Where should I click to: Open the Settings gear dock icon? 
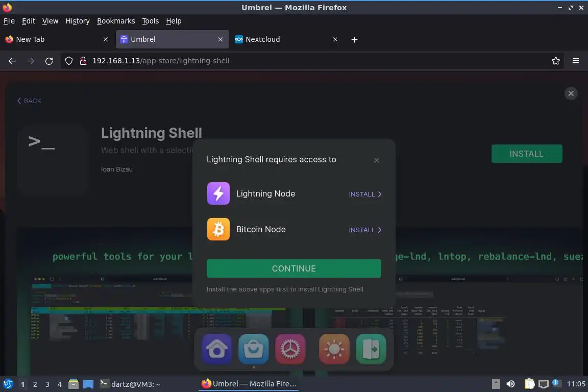click(x=290, y=349)
